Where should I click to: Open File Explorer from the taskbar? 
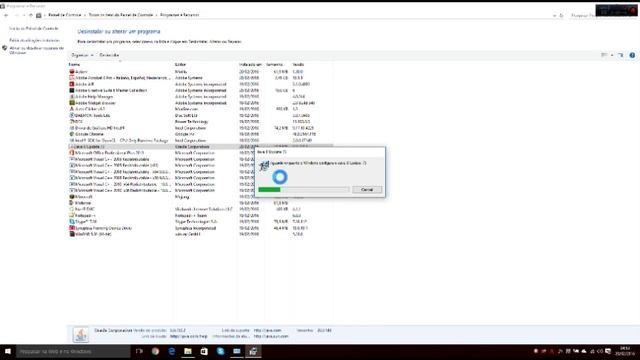[188, 351]
